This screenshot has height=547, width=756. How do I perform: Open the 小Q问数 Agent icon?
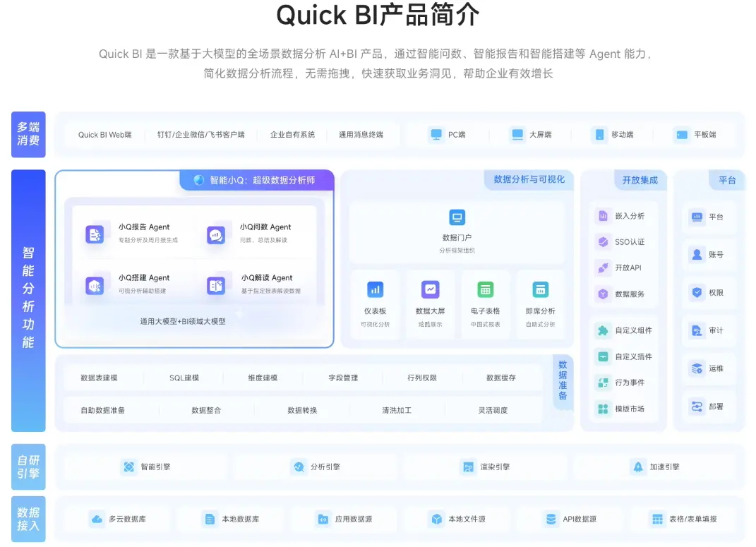coord(215,235)
